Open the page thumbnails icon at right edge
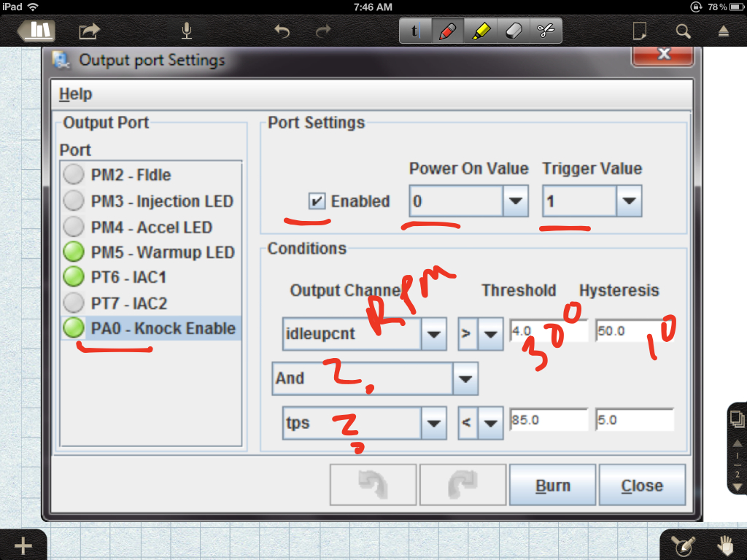The height and width of the screenshot is (560, 747). pos(737,419)
